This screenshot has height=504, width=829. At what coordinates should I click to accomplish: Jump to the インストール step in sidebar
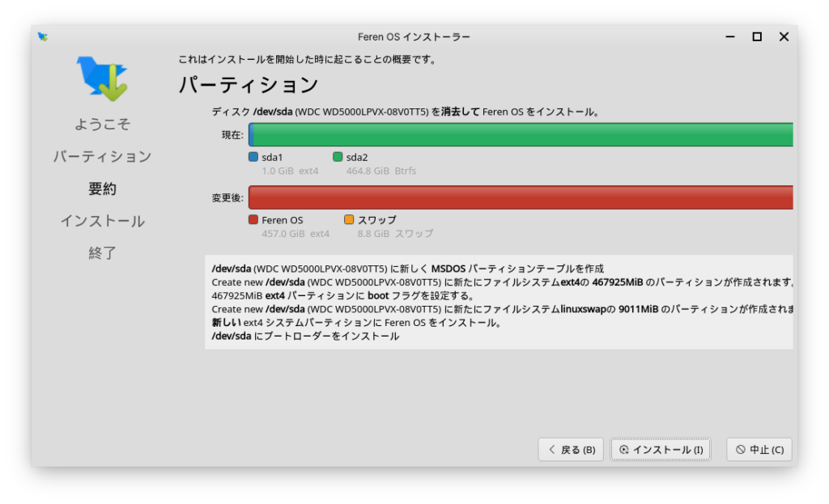tap(102, 221)
